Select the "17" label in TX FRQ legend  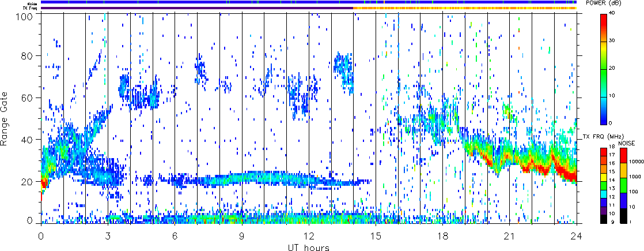pyautogui.click(x=612, y=155)
